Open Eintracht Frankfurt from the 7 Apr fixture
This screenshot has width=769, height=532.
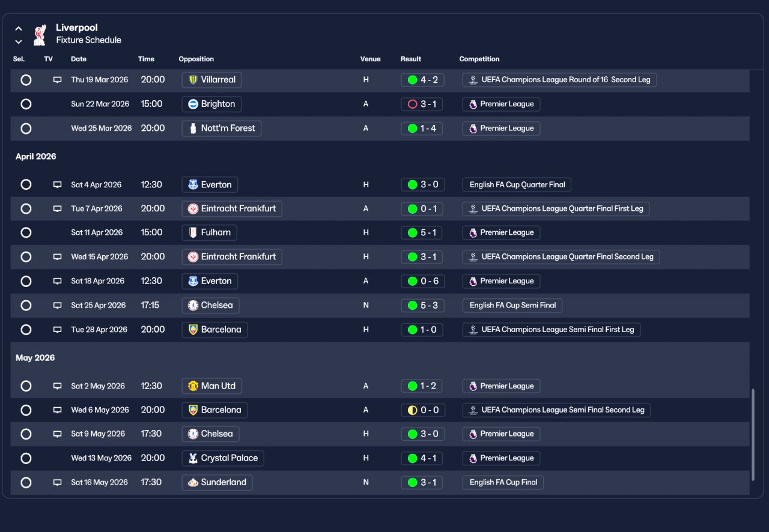[x=232, y=208]
